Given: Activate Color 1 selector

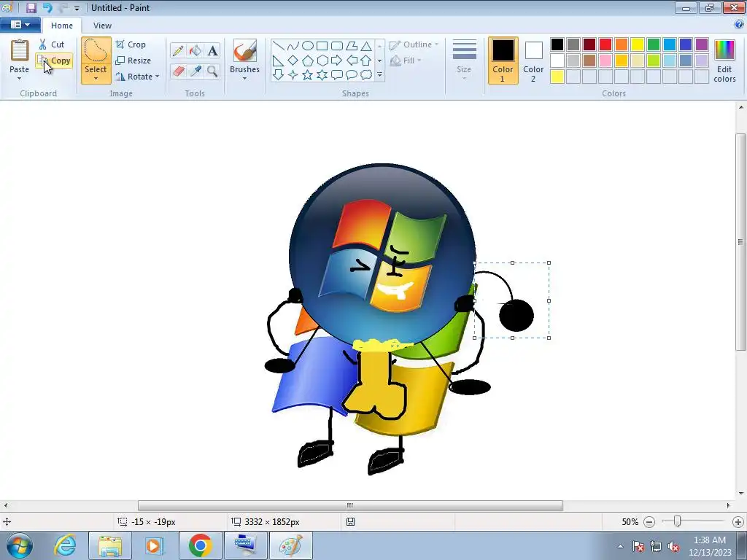Looking at the screenshot, I should (x=503, y=61).
